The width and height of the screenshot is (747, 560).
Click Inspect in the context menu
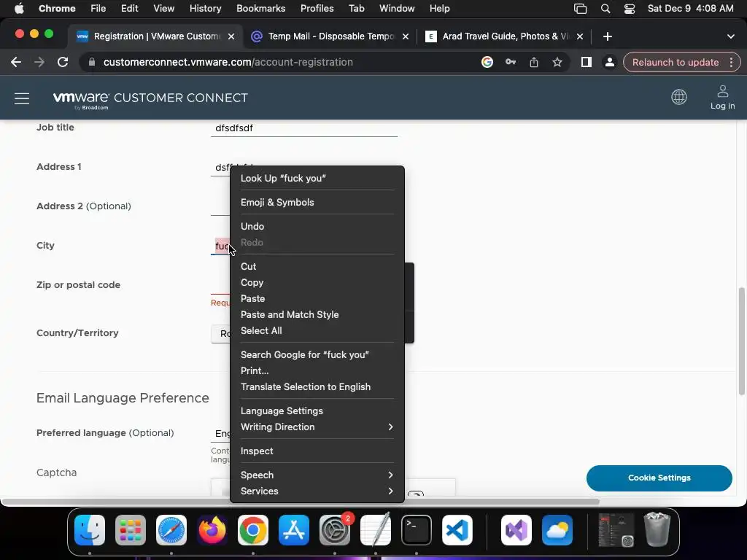[x=317, y=451]
